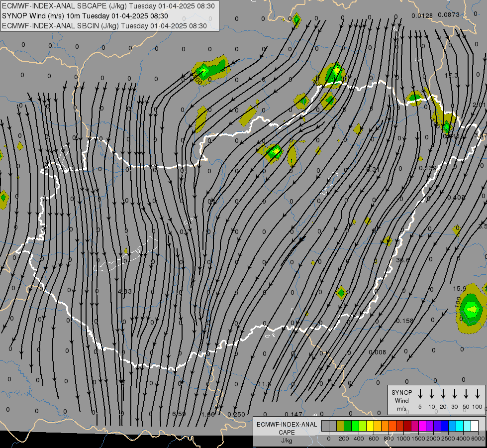
Task: Select the dark red CAPE legend swatch
Action: 407,426
